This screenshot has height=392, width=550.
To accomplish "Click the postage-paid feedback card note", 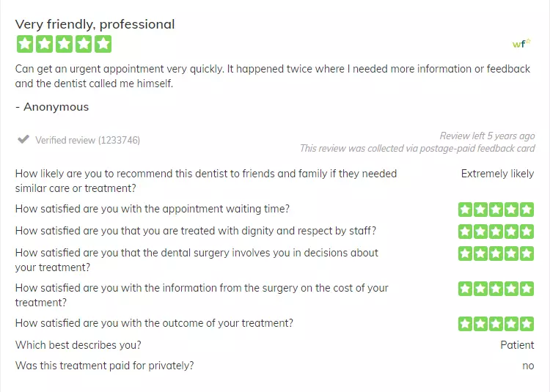I will pos(417,149).
